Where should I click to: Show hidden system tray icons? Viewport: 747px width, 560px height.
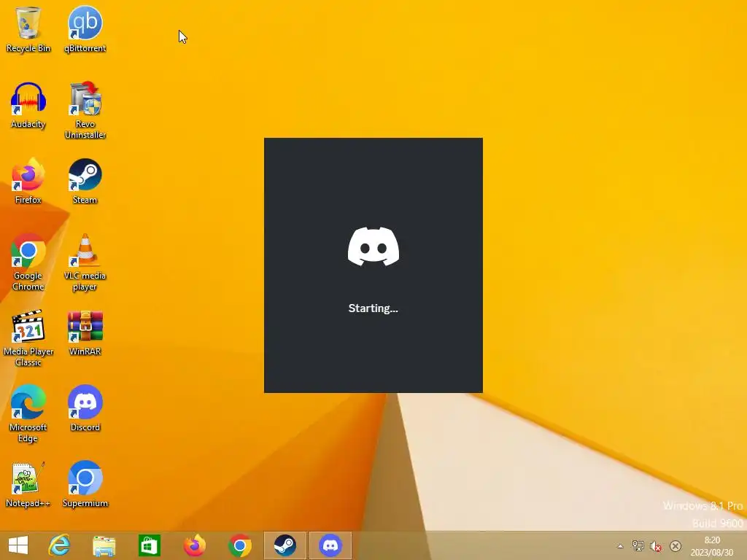pyautogui.click(x=620, y=546)
